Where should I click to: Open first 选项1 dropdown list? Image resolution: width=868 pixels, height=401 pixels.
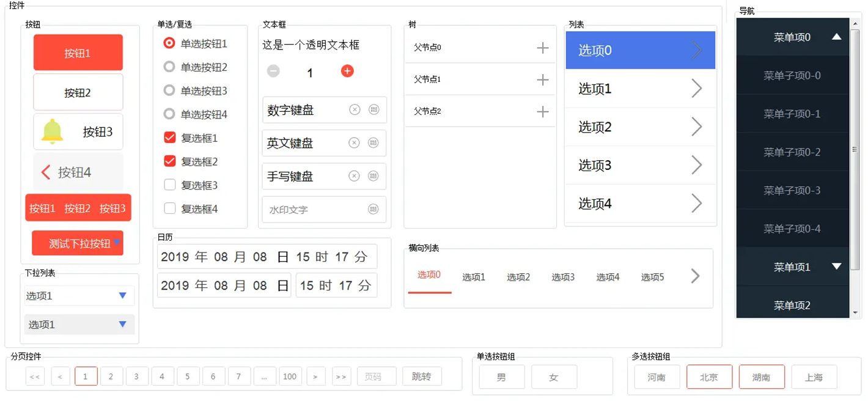pyautogui.click(x=79, y=296)
